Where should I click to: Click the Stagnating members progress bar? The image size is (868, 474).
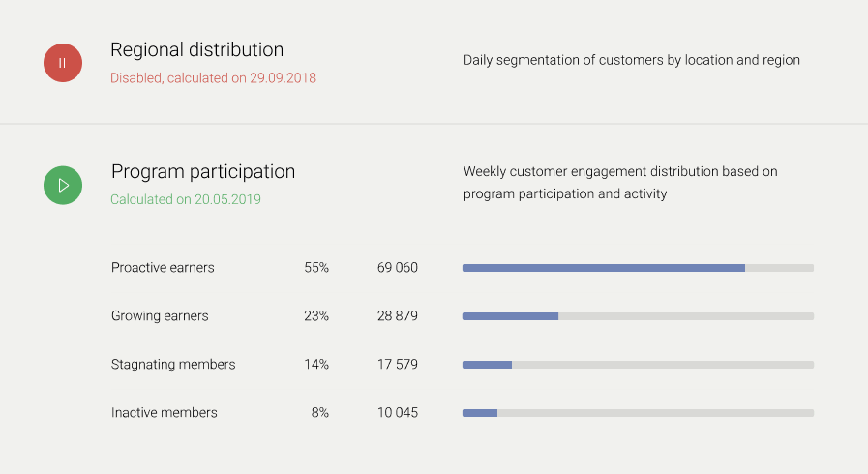638,365
